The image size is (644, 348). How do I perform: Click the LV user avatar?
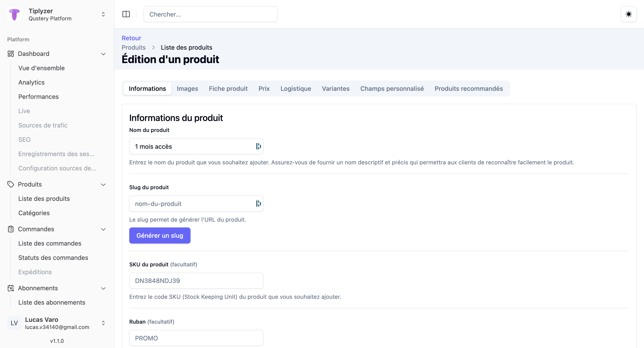(14, 323)
